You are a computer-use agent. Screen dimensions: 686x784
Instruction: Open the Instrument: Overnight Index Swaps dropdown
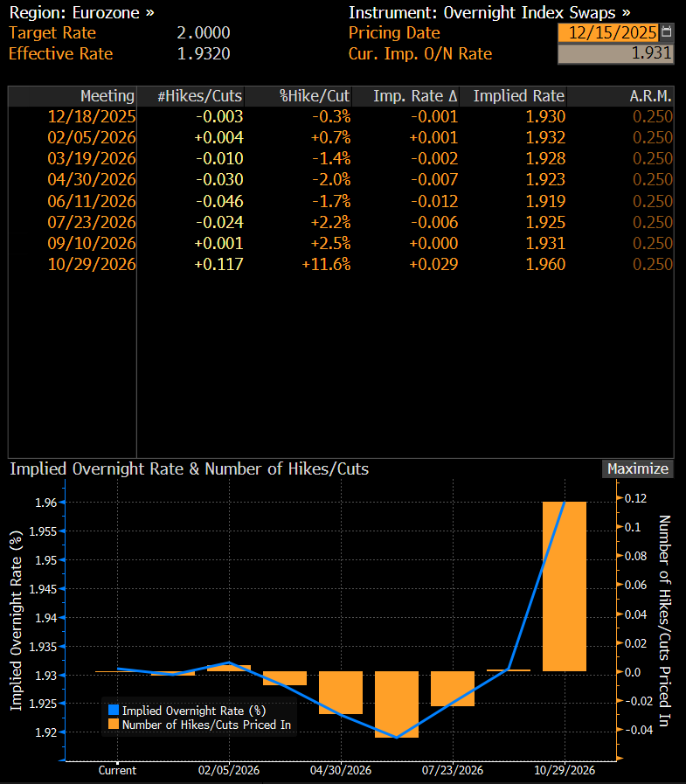489,12
